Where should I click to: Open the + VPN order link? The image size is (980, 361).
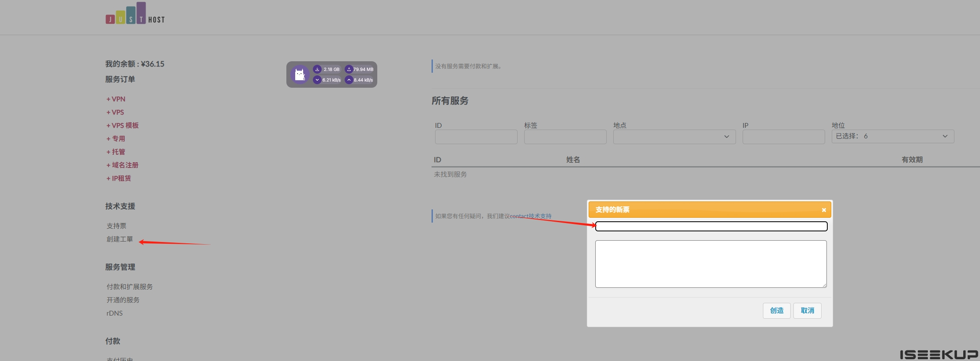(x=116, y=99)
